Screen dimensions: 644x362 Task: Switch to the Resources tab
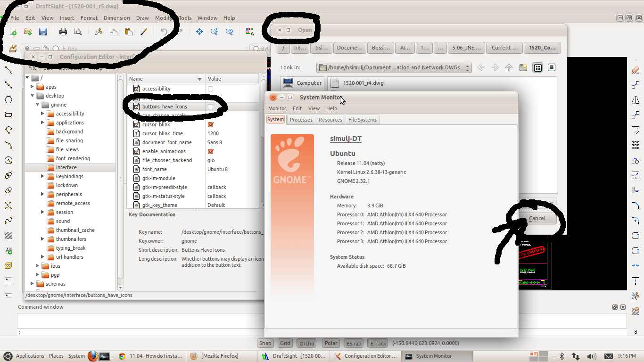[330, 120]
